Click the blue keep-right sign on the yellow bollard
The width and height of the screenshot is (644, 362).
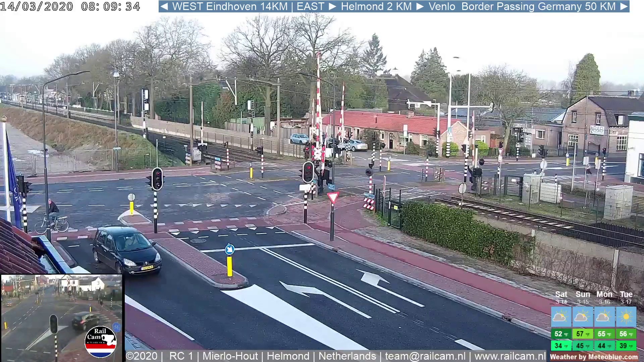pos(230,250)
